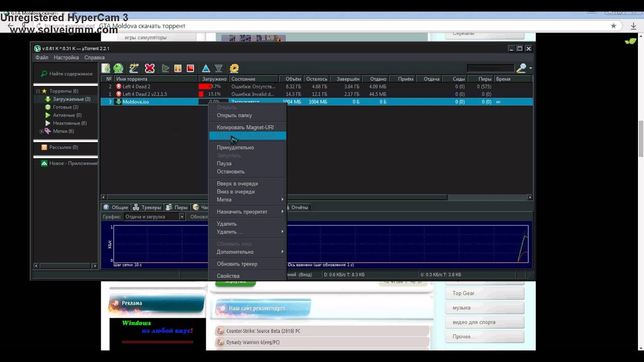Open Рассылки (0) RSS feeds
Image resolution: width=644 pixels, height=362 pixels.
59,147
